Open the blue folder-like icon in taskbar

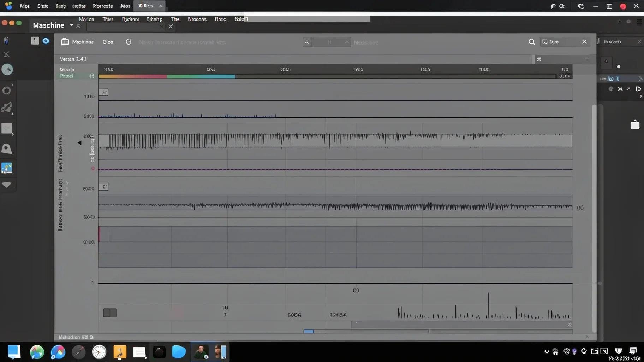tap(14, 352)
